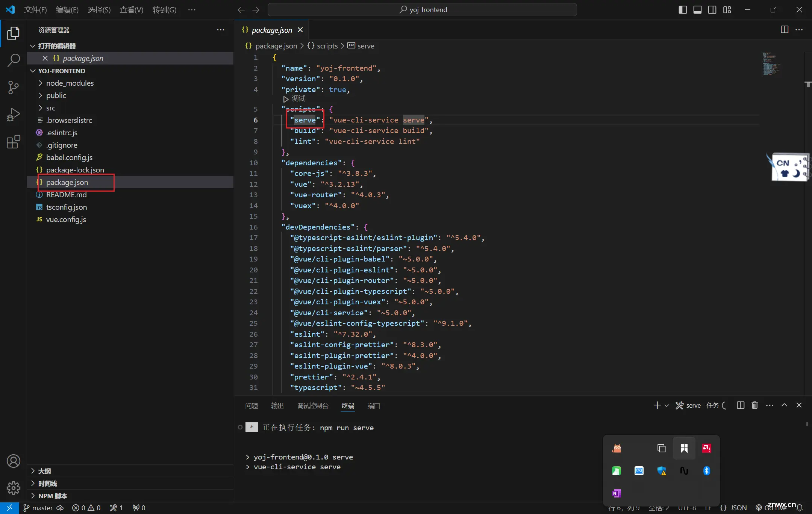Open the Manage gear icon
The width and height of the screenshot is (812, 514).
point(14,488)
